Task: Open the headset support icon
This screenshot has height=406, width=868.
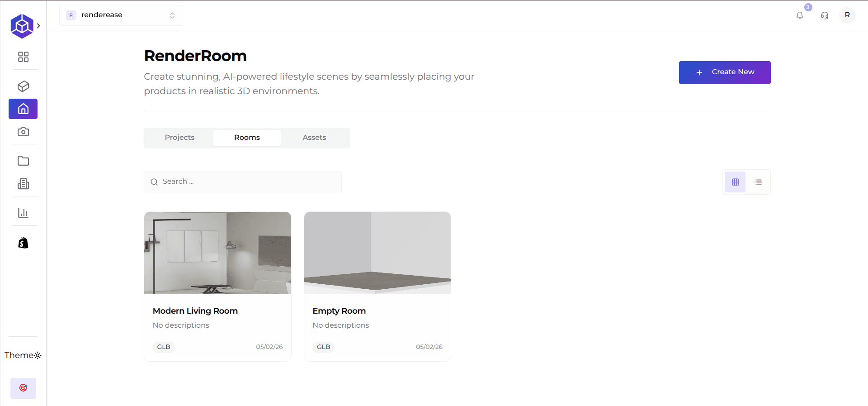Action: point(825,15)
